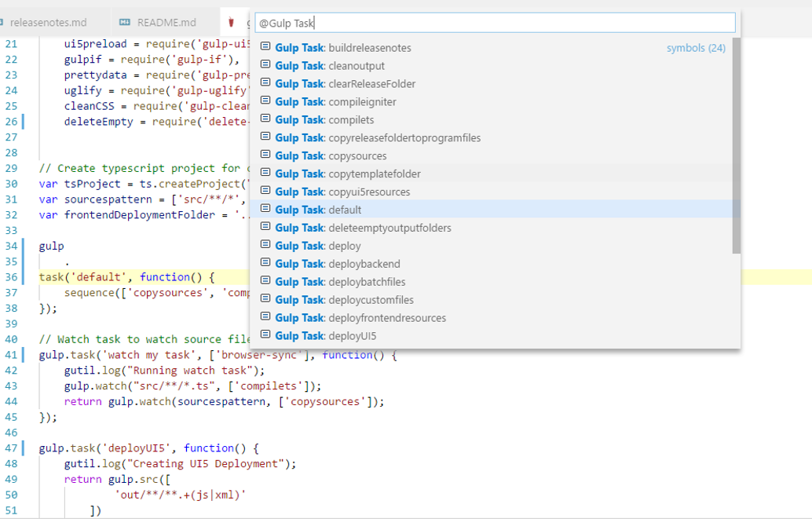The image size is (812, 519).
Task: Click symbol icon beside deploycustomfiles task
Action: point(265,299)
